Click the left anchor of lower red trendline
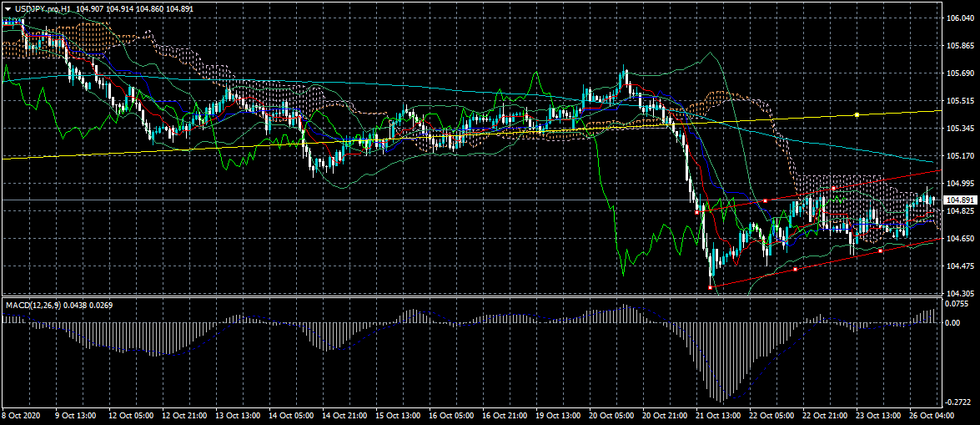 710,287
